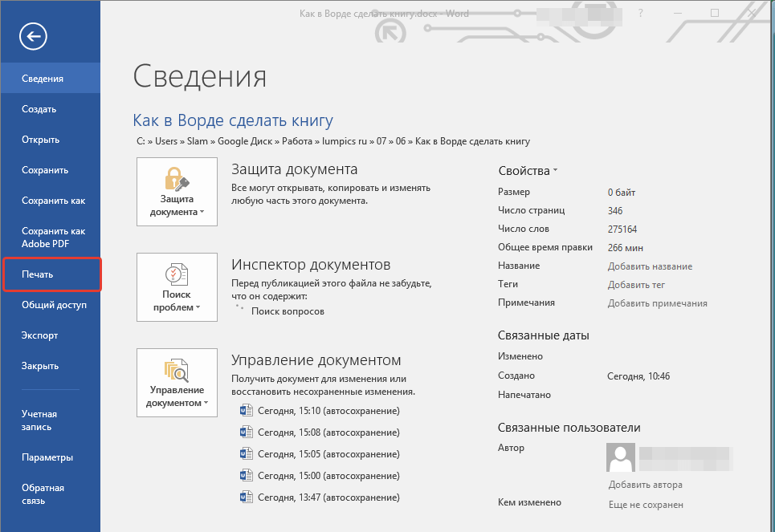The height and width of the screenshot is (532, 775).
Task: Open the Защита документа lock icon button
Action: [x=177, y=192]
